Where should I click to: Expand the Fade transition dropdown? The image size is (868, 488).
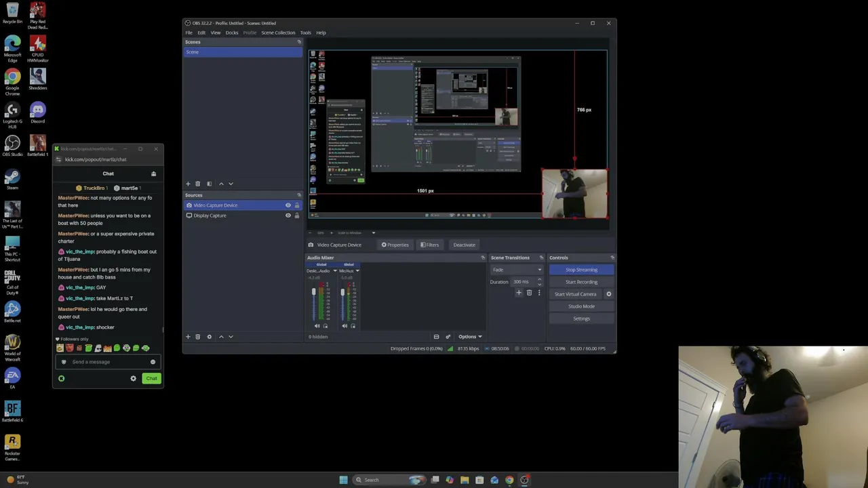(x=517, y=270)
